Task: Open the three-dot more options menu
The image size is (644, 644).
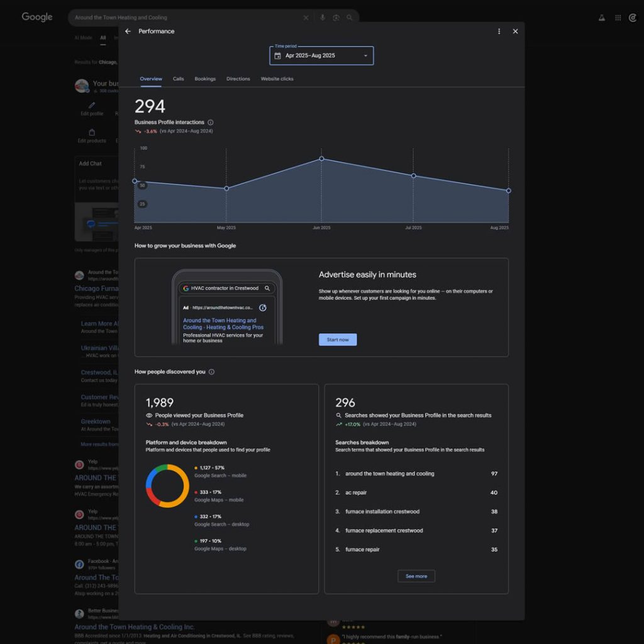Action: coord(499,31)
